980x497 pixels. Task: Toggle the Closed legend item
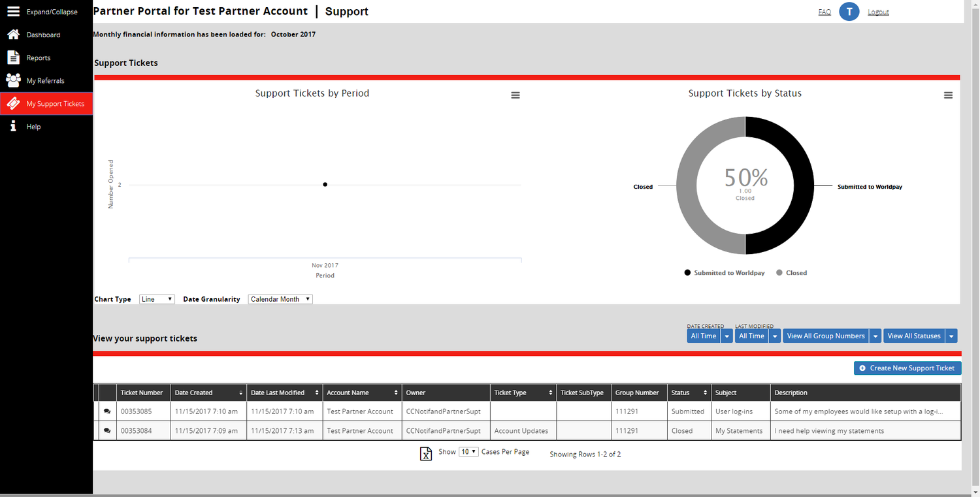(x=791, y=272)
